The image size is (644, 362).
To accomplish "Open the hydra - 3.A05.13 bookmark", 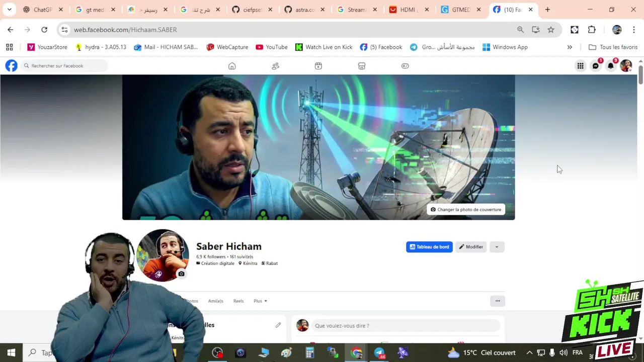I will (101, 47).
